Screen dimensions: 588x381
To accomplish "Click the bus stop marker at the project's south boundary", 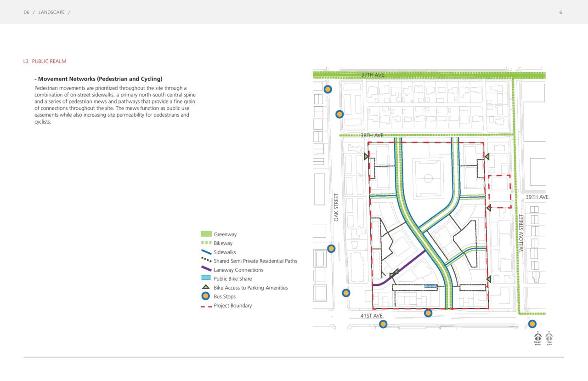I will [x=428, y=313].
